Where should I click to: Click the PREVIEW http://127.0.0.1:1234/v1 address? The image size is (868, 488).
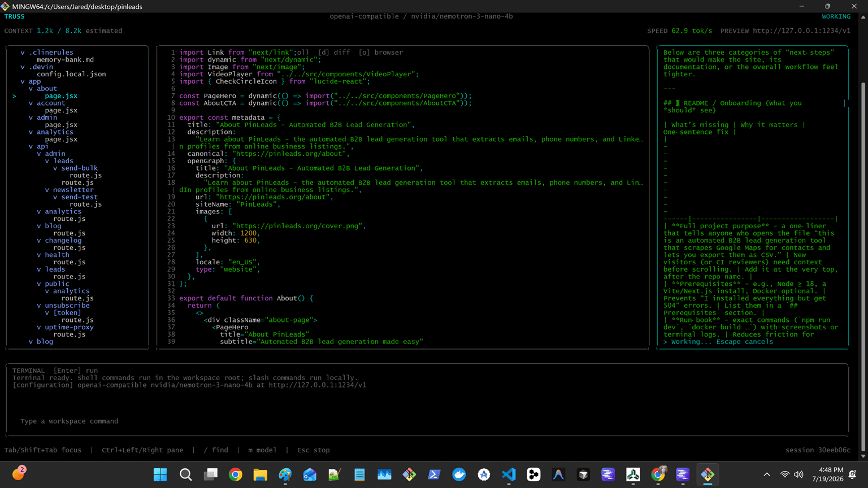785,31
